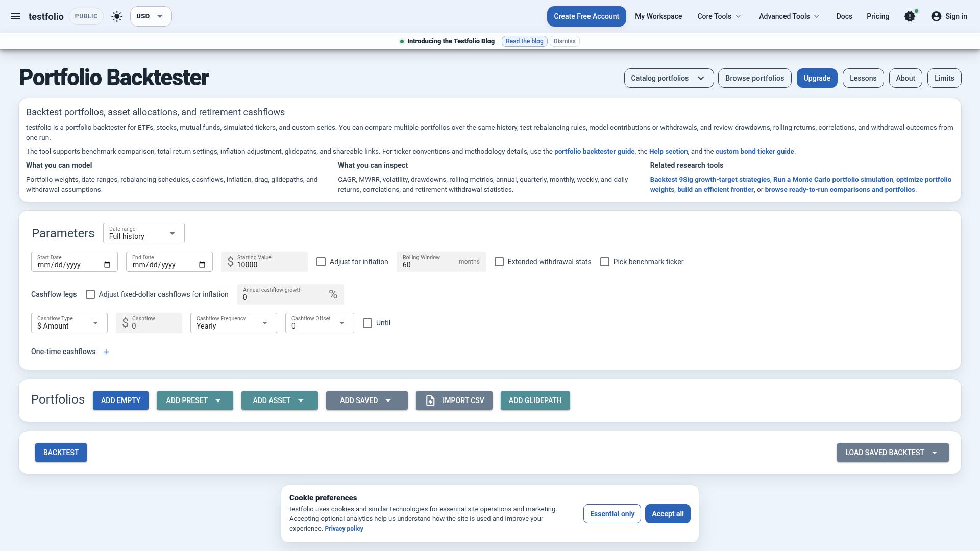
Task: Choose Essential only cookies
Action: tap(612, 514)
